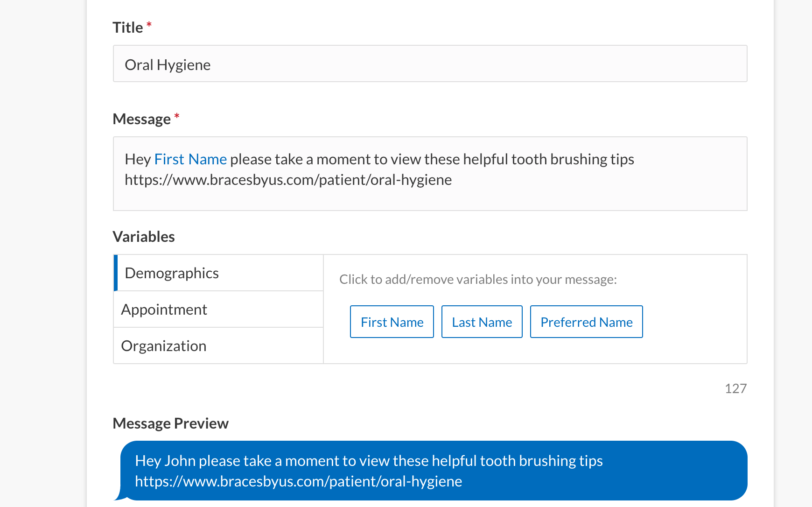Viewport: 812px width, 507px height.
Task: Click the 'Click to add/remove variables' hint text
Action: pyautogui.click(x=478, y=280)
